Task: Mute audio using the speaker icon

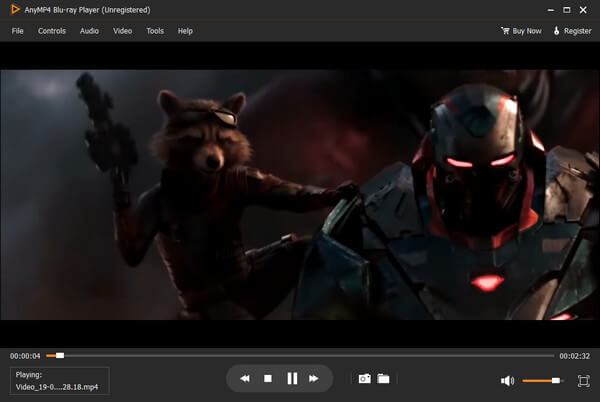Action: [x=508, y=380]
